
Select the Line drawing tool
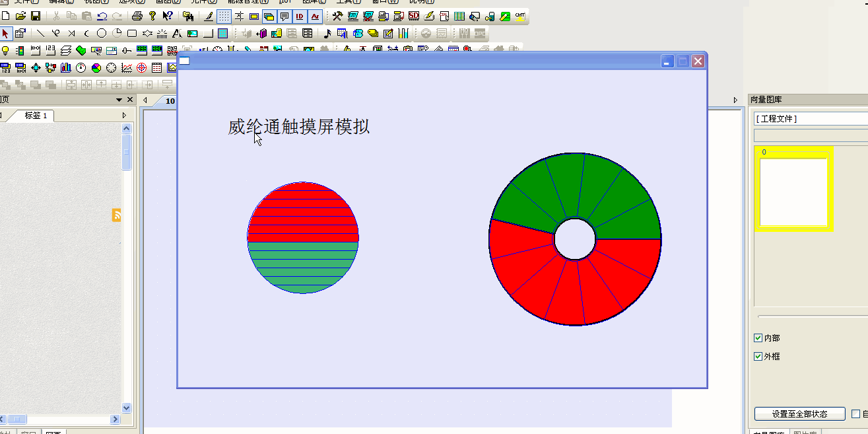(40, 33)
